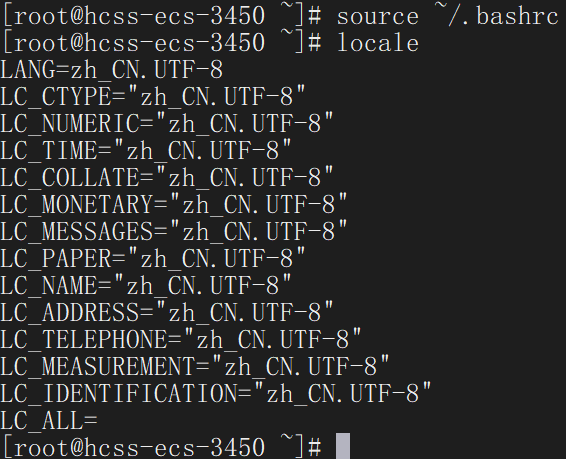Click the first root@hcss-ecs-3450 prompt
Screen dimensions: 566x460
162,16
